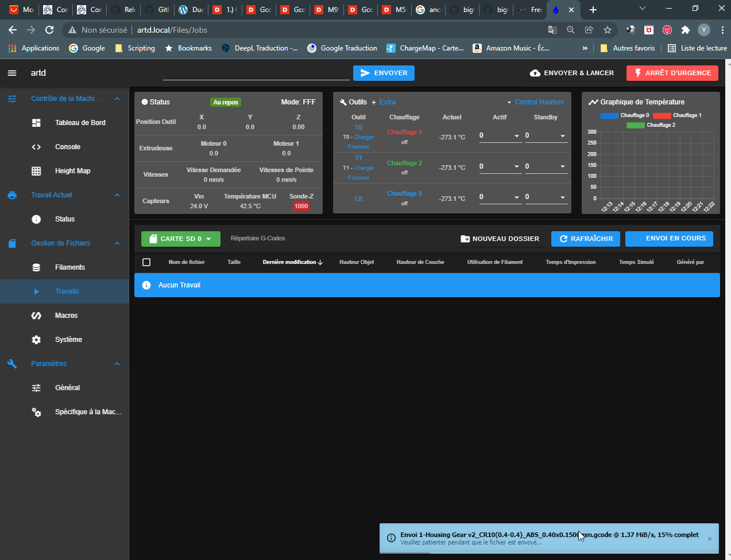The height and width of the screenshot is (560, 731).
Task: Click the G-code command input field
Action: tap(256, 73)
